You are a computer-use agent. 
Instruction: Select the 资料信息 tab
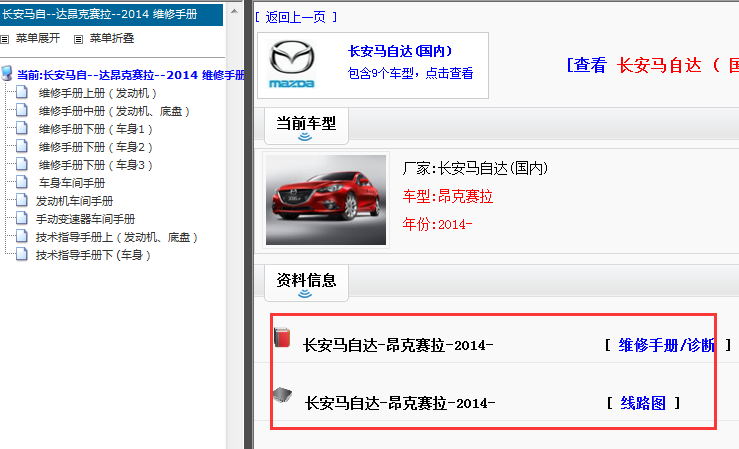coord(306,283)
